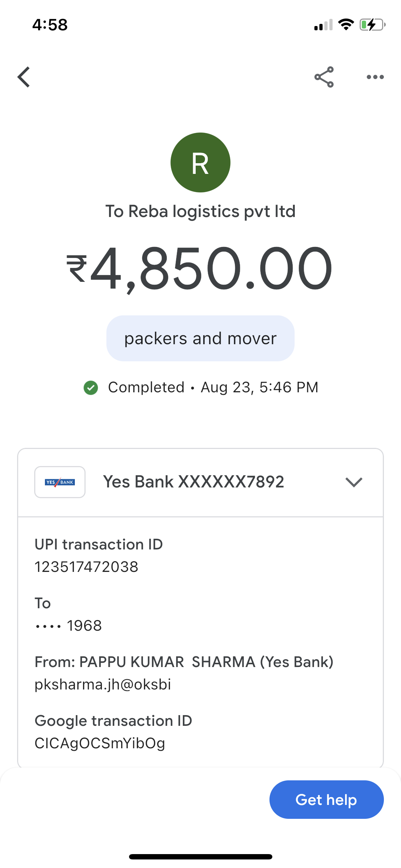
Task: Open the three-dot more options menu
Action: click(375, 77)
